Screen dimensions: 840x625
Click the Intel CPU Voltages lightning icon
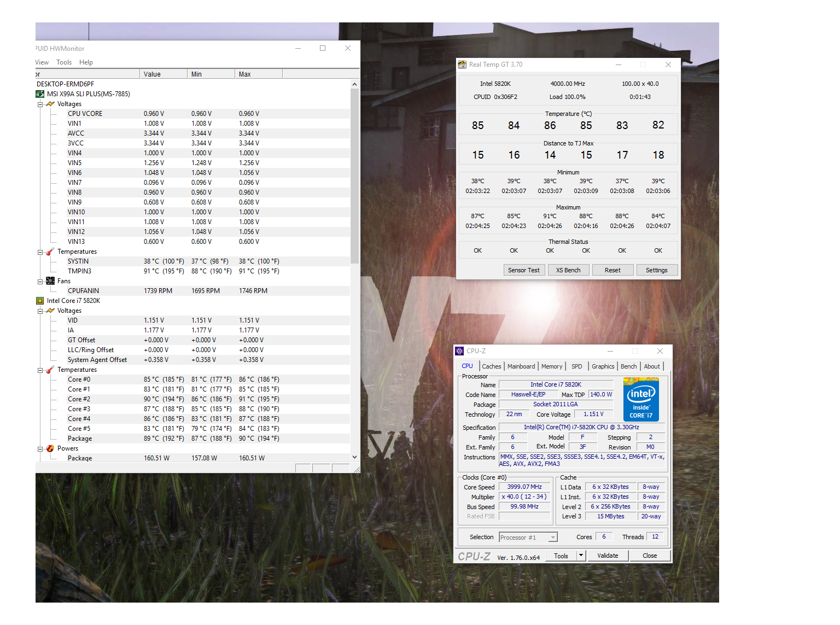(50, 311)
